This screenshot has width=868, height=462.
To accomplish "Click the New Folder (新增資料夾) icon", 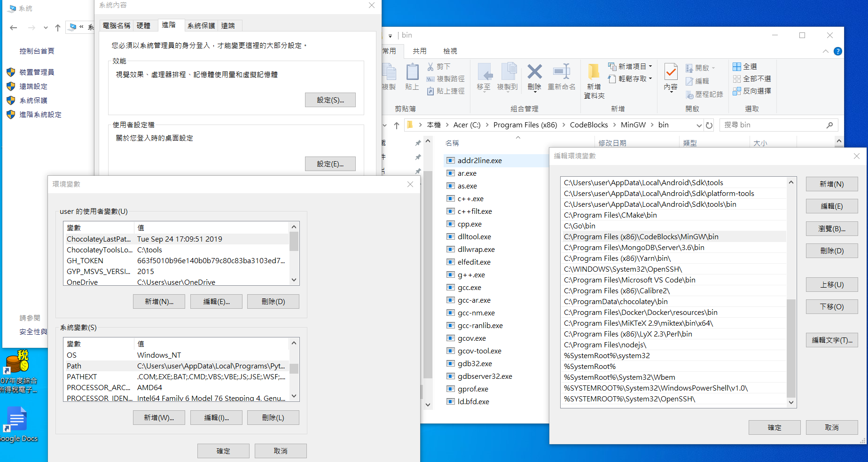I will tap(594, 72).
